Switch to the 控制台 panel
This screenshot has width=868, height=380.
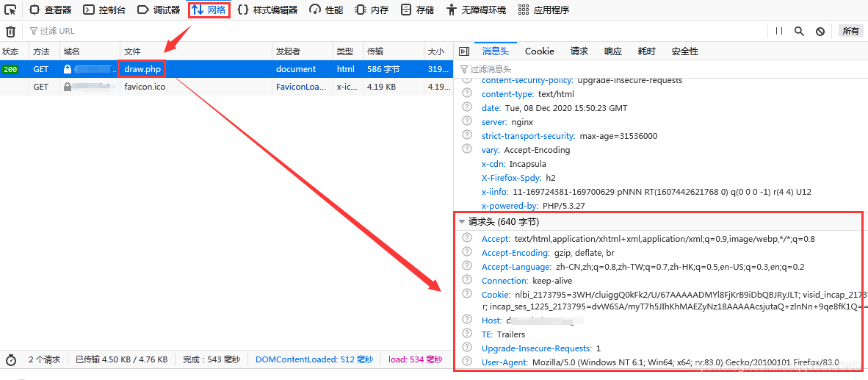104,10
